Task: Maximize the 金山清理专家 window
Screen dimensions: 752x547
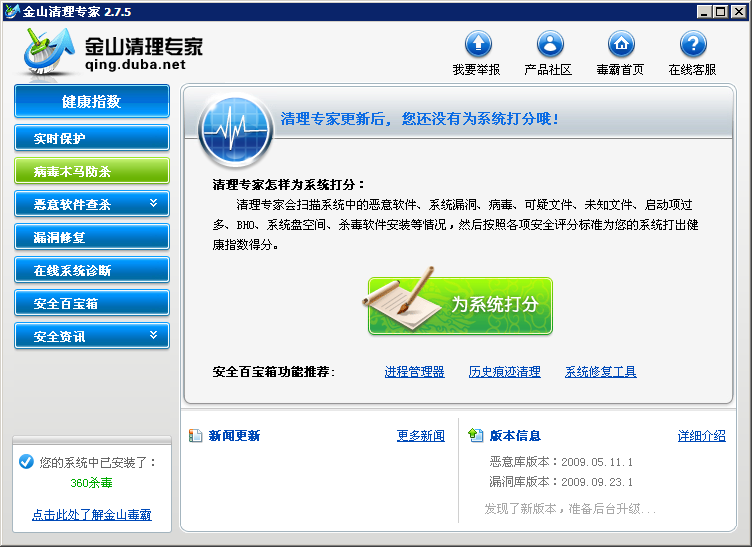Action: [x=720, y=12]
